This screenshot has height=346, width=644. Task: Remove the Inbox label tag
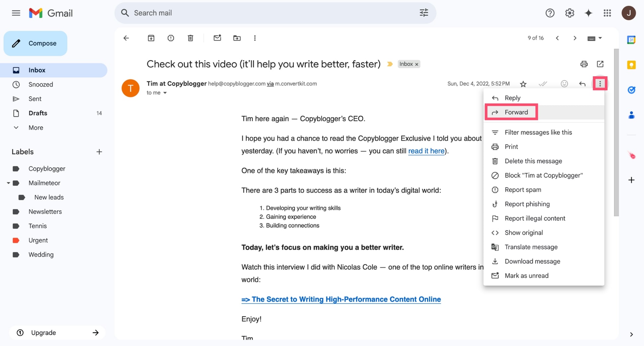417,64
